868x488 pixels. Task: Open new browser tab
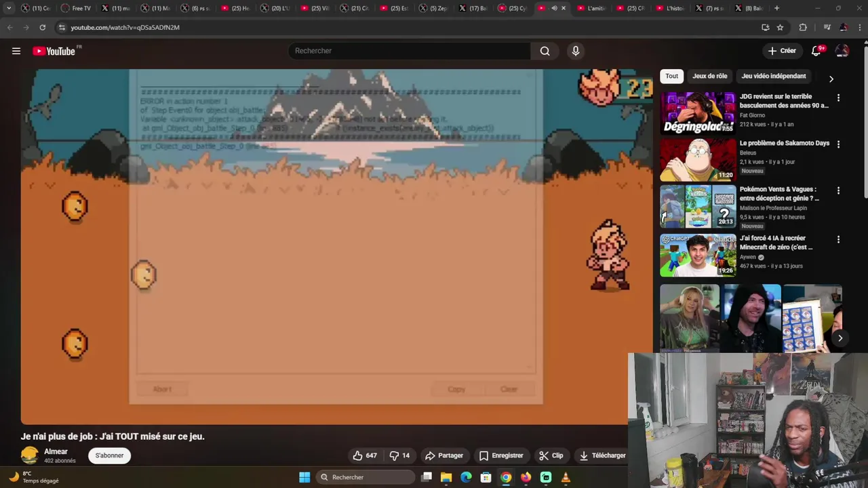[776, 8]
